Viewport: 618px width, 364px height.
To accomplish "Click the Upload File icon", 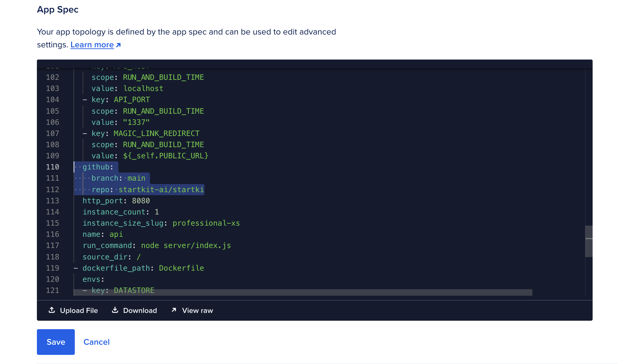I will (52, 310).
